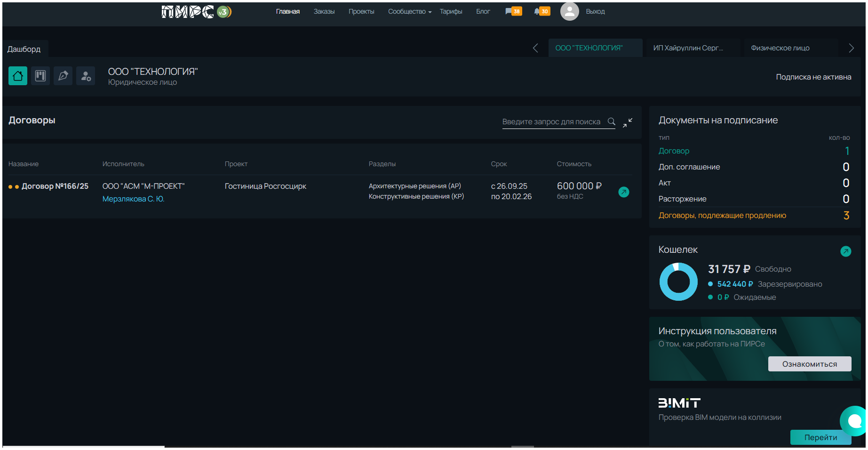Switch to Физическое лицо tab
This screenshot has height=450, width=868.
[780, 48]
